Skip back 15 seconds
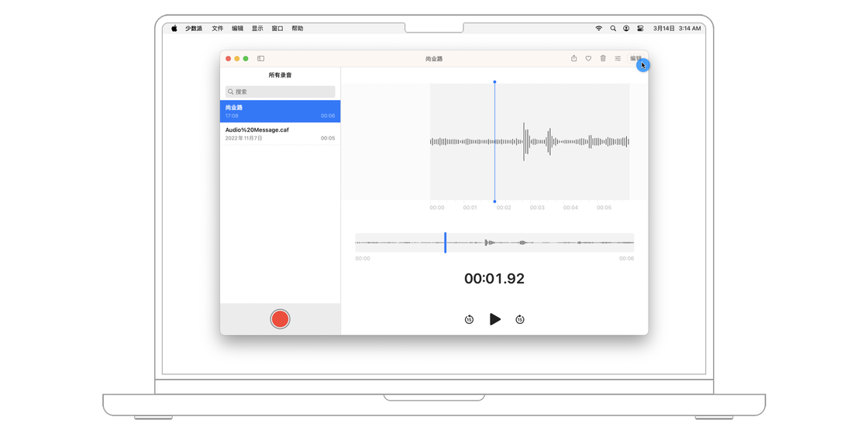 pyautogui.click(x=469, y=319)
